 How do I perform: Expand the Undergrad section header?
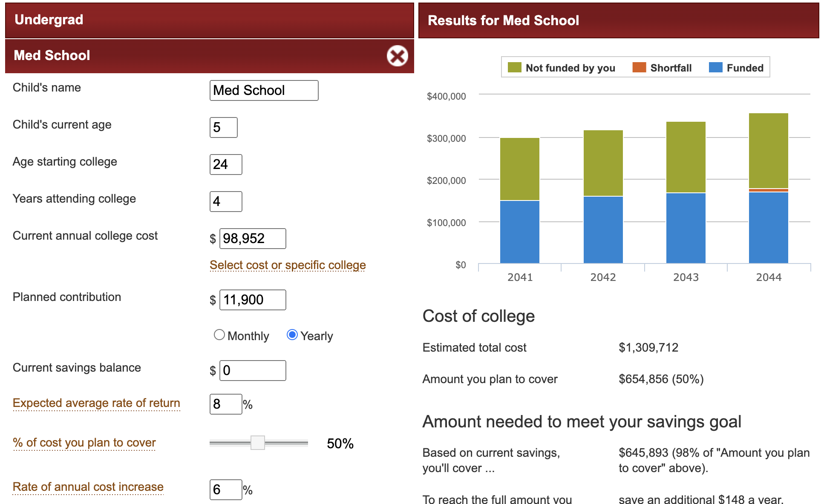(209, 20)
